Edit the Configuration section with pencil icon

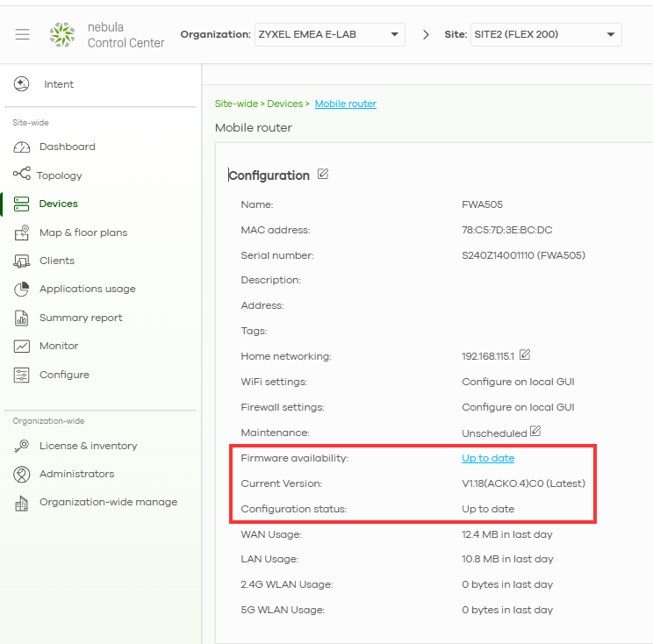(x=323, y=174)
